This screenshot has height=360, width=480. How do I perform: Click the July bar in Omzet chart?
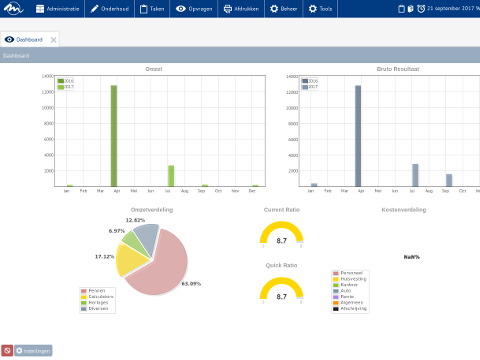click(x=171, y=176)
